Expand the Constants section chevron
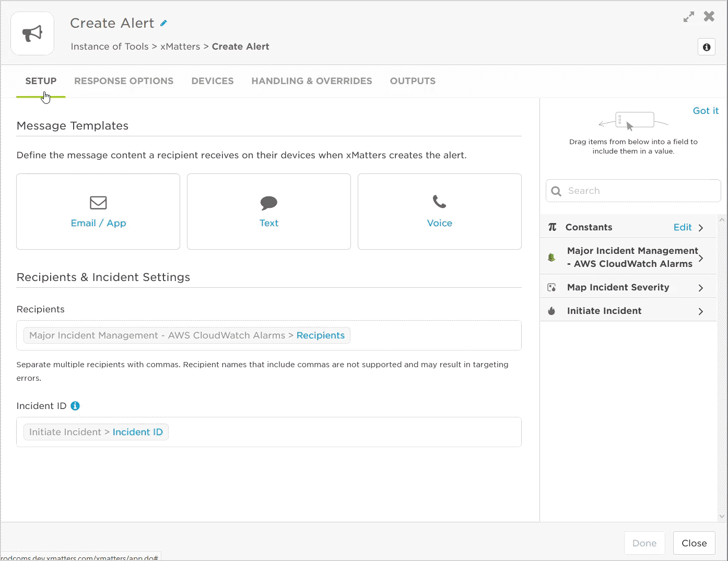728x561 pixels. [x=701, y=228]
